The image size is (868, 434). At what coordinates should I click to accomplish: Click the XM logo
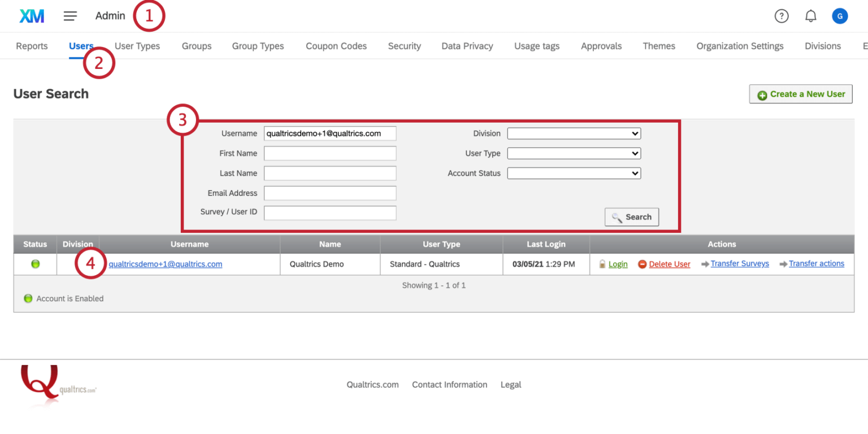coord(32,16)
